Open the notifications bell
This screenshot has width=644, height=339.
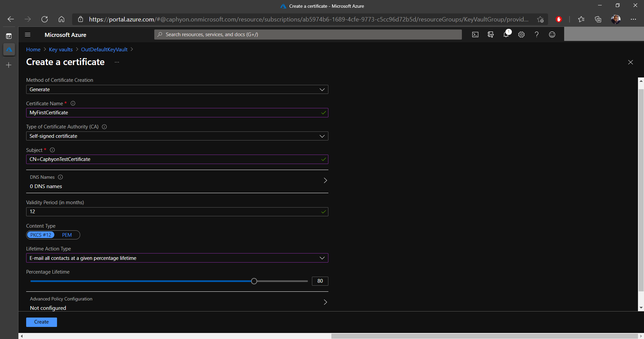coord(506,34)
